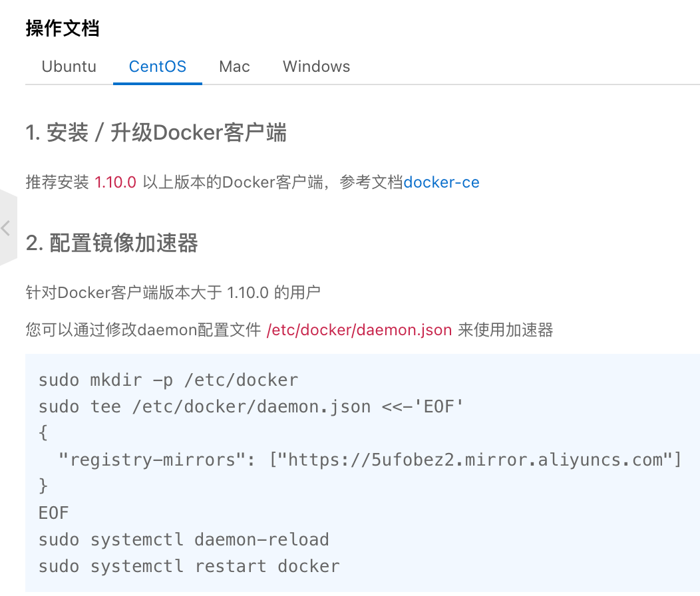Switch to the Ubuntu tab
700x596 pixels.
69,67
